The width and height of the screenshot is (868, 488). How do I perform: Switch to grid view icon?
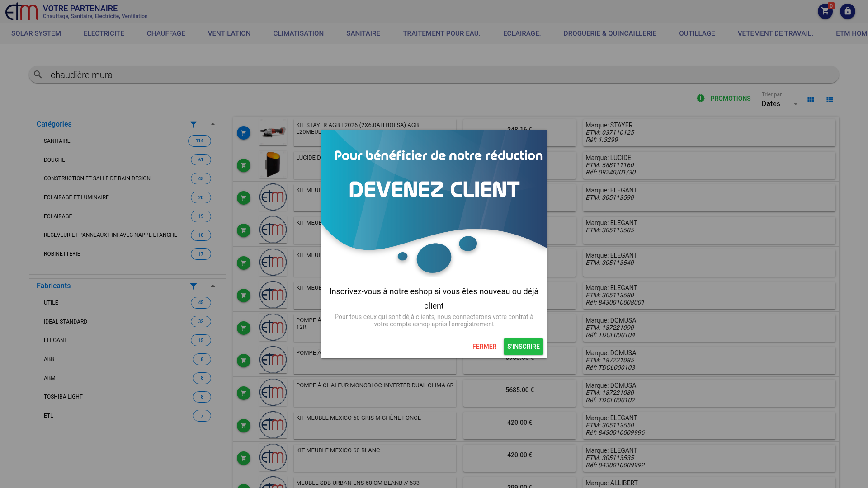pos(811,99)
